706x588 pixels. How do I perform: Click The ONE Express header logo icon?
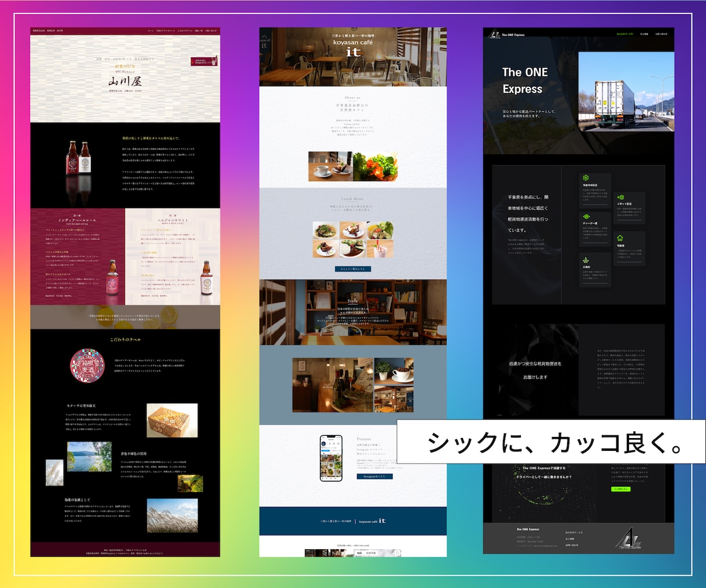click(x=493, y=34)
